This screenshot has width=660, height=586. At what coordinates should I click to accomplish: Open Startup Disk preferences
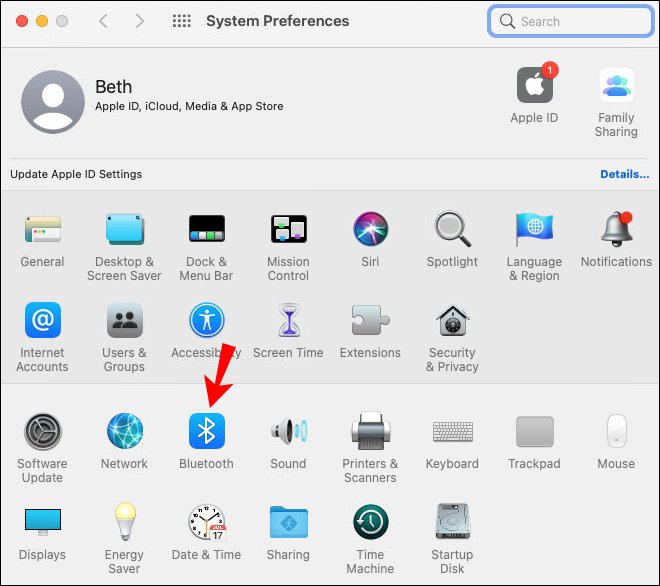[x=452, y=522]
